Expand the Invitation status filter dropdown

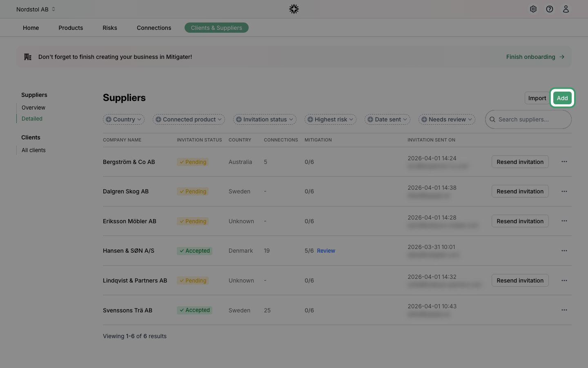[x=265, y=119]
